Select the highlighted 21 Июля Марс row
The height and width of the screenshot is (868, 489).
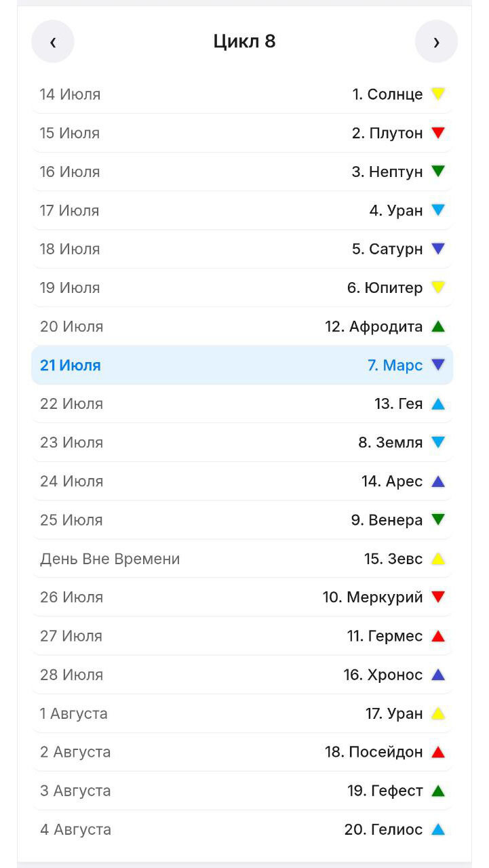(242, 365)
